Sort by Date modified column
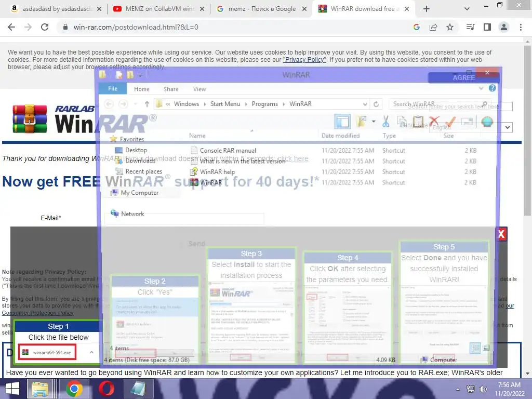 pyautogui.click(x=340, y=136)
